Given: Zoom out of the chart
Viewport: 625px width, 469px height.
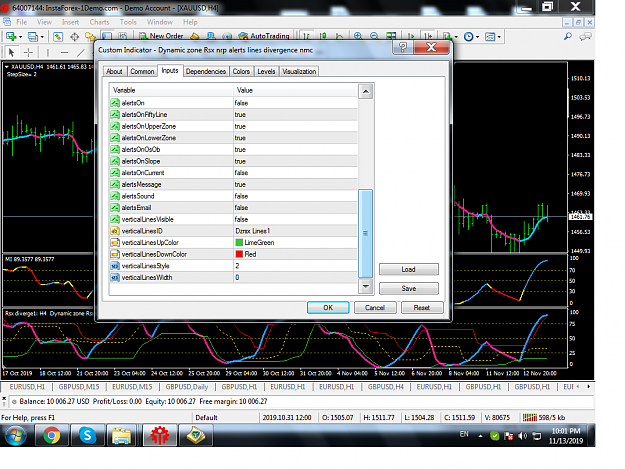Looking at the screenshot, I should [x=374, y=36].
